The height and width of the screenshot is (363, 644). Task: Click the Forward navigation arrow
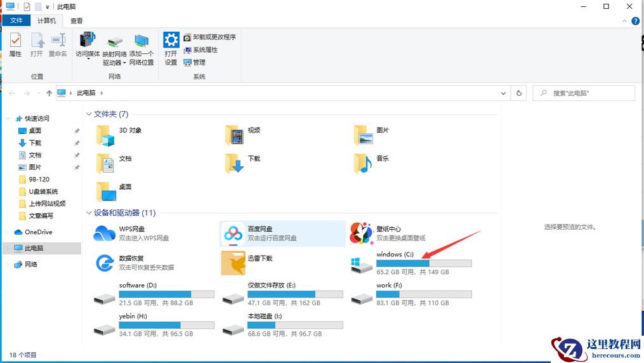click(x=27, y=93)
